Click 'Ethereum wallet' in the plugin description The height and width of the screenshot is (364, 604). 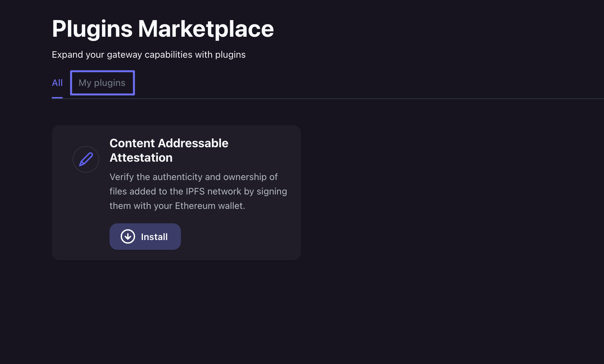[210, 206]
